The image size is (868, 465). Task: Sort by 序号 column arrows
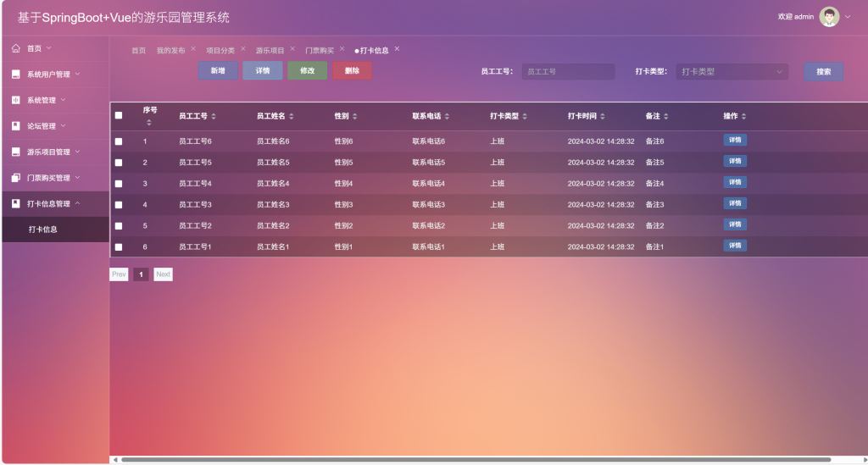point(149,123)
